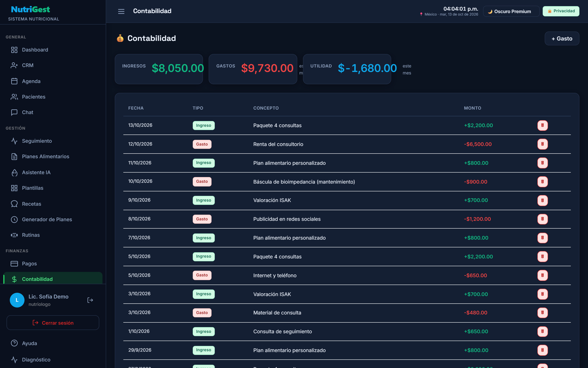The width and height of the screenshot is (588, 368).
Task: Click the MONTO column header
Action: pos(472,108)
